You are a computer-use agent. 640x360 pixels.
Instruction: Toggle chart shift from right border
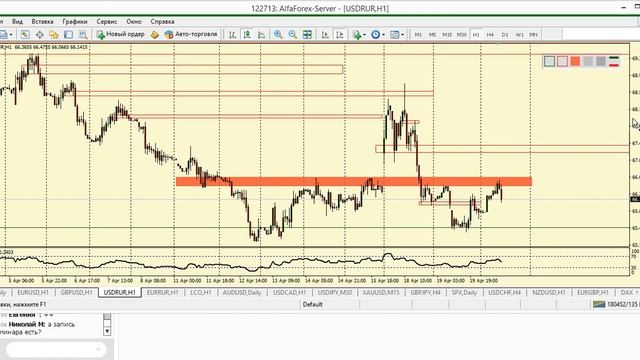340,35
